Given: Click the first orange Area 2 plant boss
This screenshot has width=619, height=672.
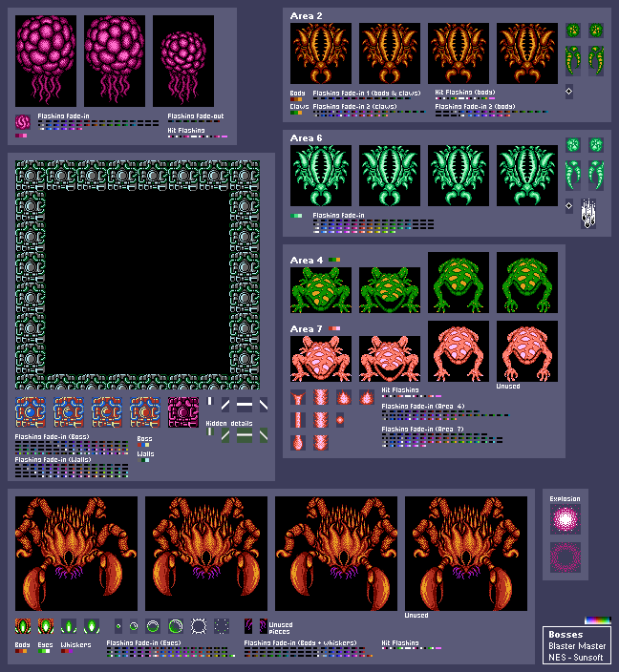Looking at the screenshot, I should [x=321, y=53].
